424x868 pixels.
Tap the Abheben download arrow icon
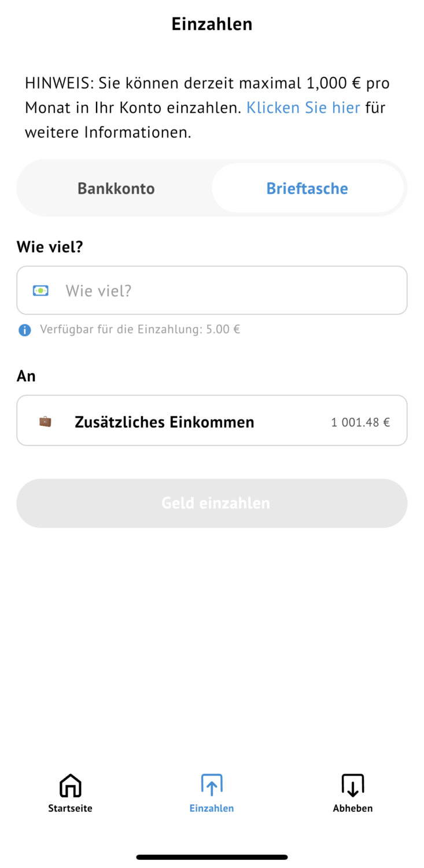click(x=353, y=785)
